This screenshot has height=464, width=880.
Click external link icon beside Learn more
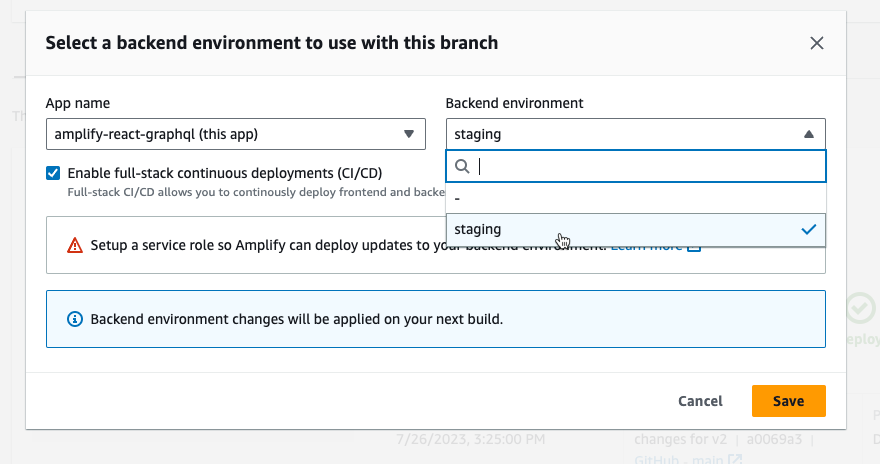coord(694,245)
